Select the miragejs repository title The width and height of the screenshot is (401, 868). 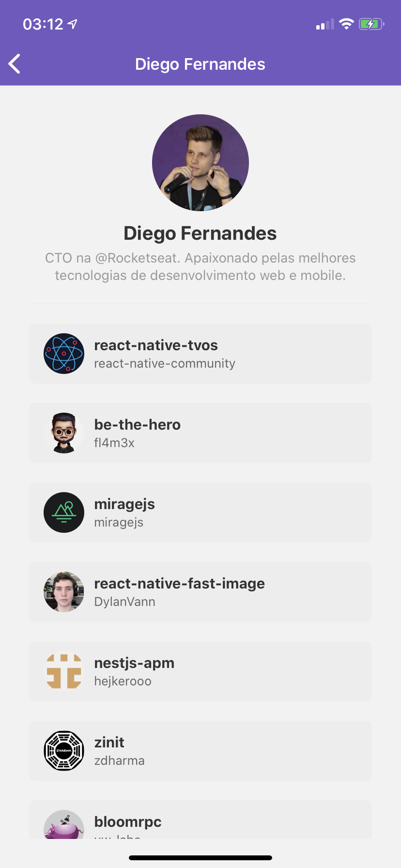[x=124, y=504]
